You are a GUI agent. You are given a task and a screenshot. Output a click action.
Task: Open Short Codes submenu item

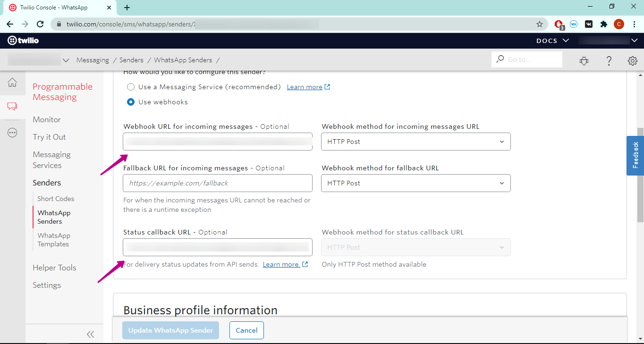pyautogui.click(x=56, y=199)
